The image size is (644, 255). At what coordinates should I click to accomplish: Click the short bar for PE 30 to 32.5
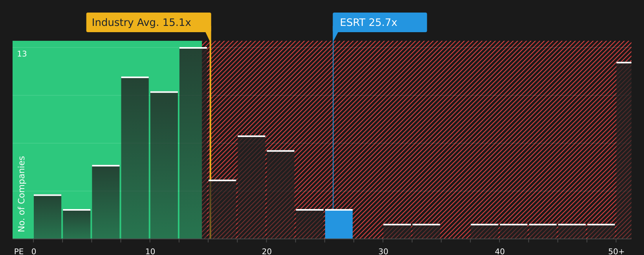coord(397,231)
